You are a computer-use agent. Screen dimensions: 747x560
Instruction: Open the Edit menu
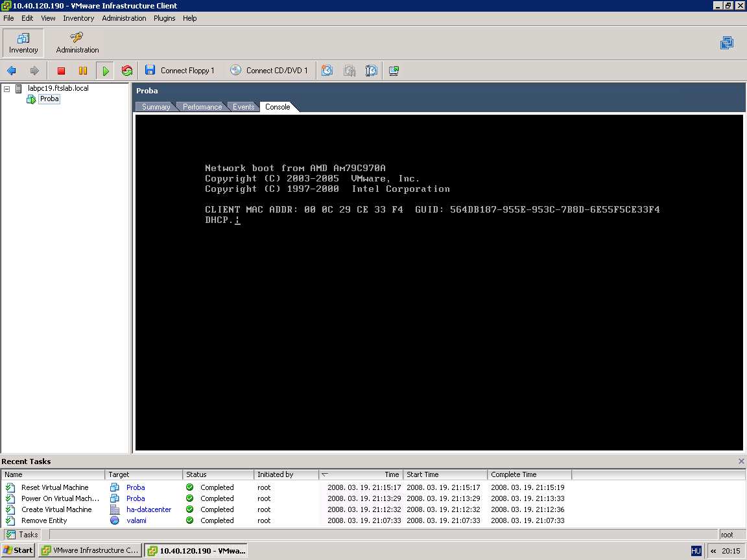[x=27, y=18]
